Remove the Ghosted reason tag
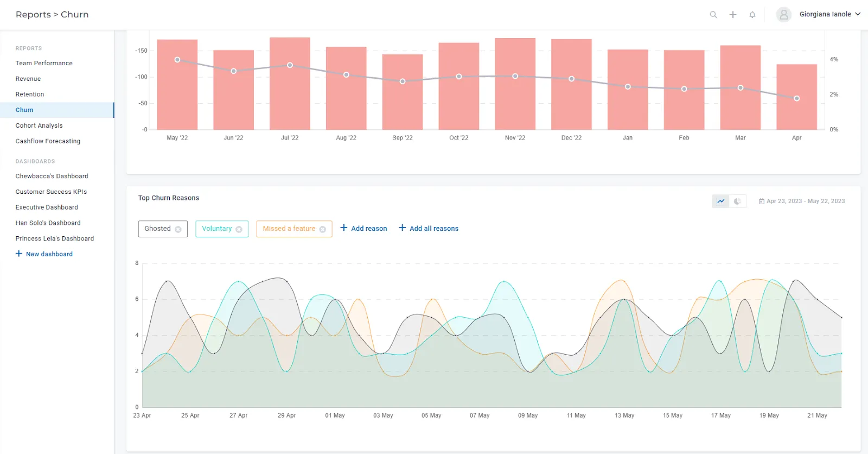 coord(178,229)
